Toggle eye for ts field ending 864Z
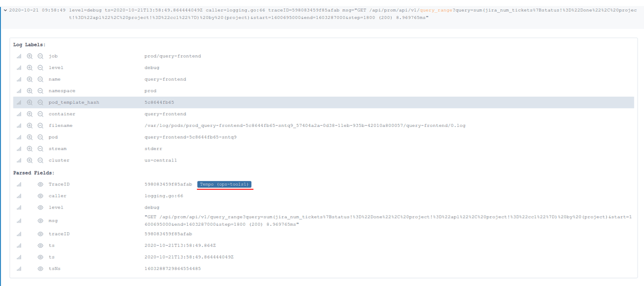This screenshot has width=644, height=286. [x=40, y=246]
